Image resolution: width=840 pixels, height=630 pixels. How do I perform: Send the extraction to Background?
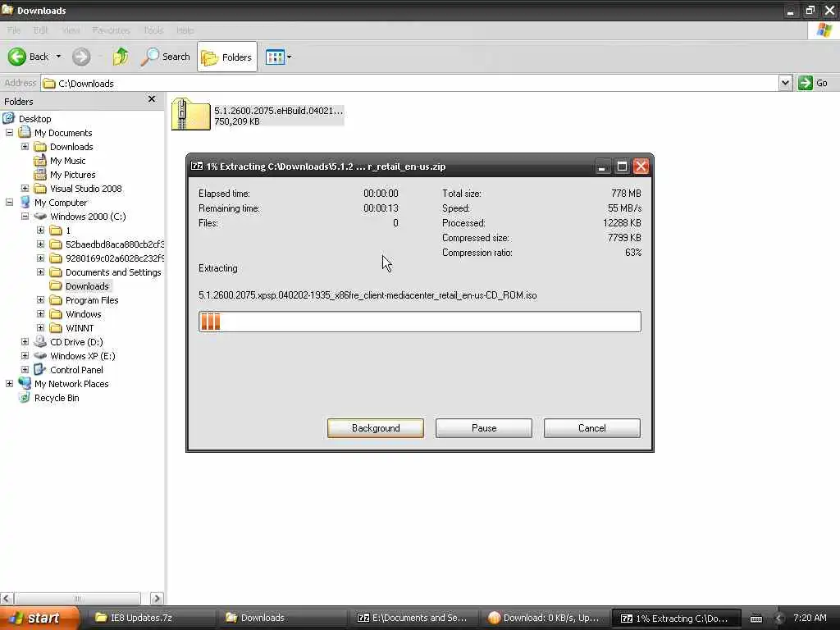click(376, 428)
